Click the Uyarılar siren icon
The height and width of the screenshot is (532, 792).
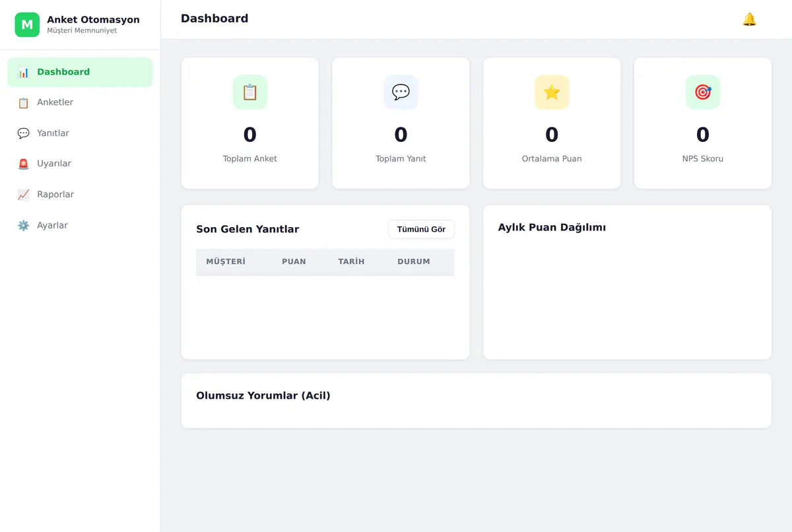[23, 164]
